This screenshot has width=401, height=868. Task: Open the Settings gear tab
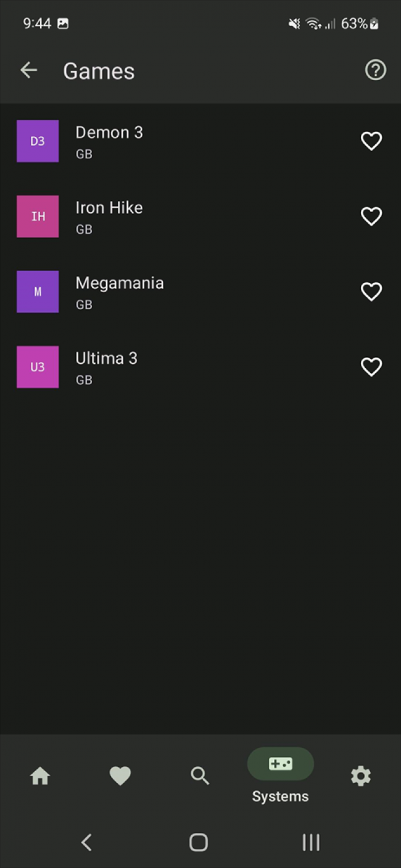pyautogui.click(x=360, y=776)
